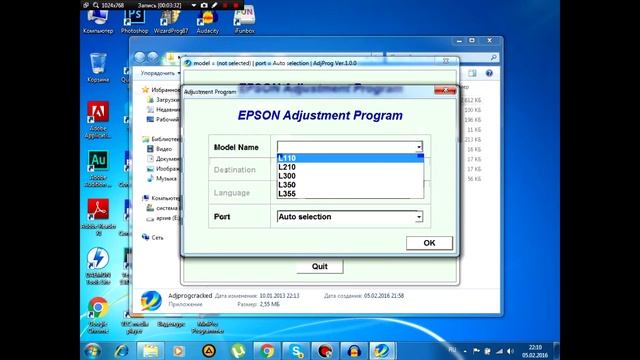Open headphones app taskbar icon

tap(354, 351)
